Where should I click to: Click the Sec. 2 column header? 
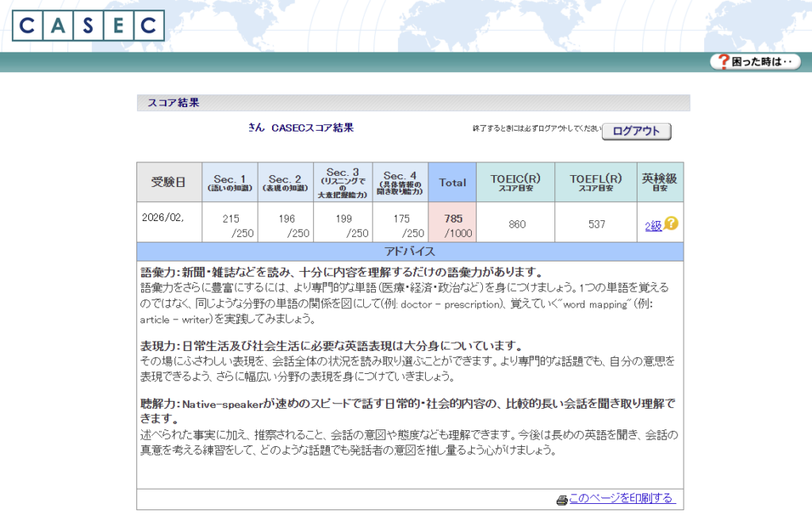click(x=285, y=182)
